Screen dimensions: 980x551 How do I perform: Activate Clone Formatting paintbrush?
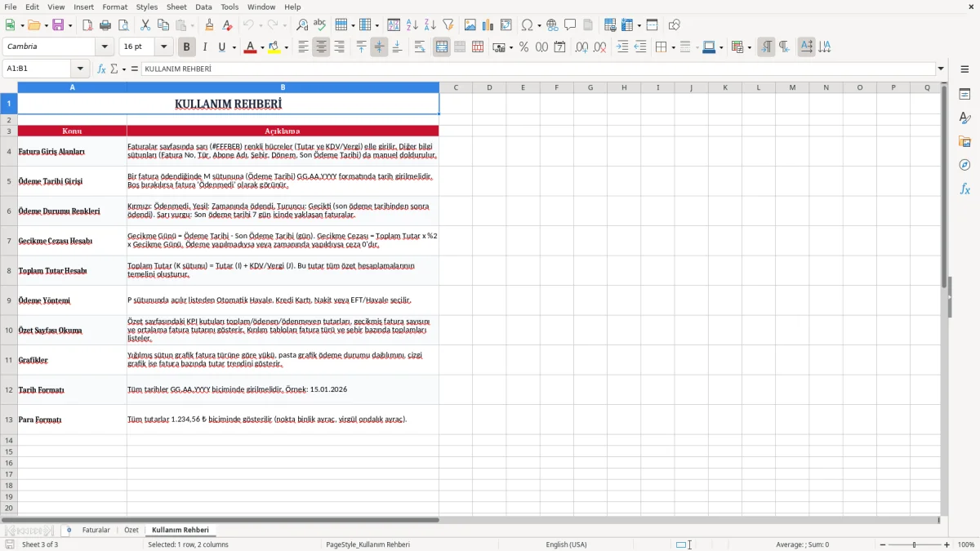pyautogui.click(x=210, y=25)
